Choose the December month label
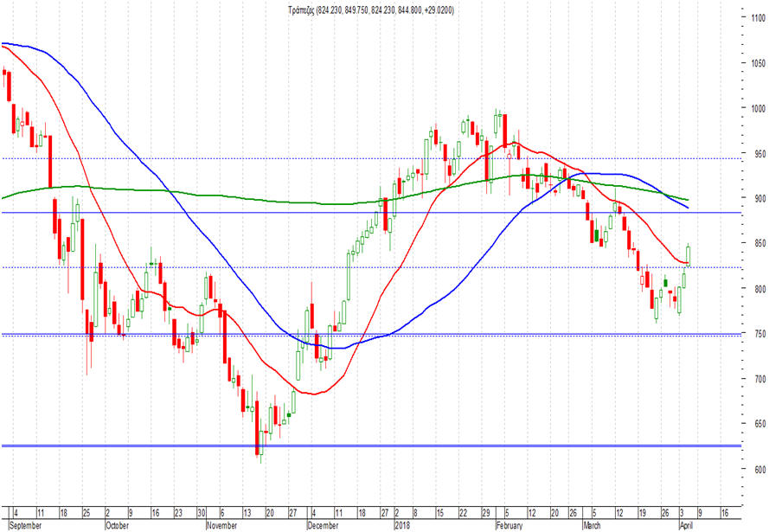 [323, 526]
